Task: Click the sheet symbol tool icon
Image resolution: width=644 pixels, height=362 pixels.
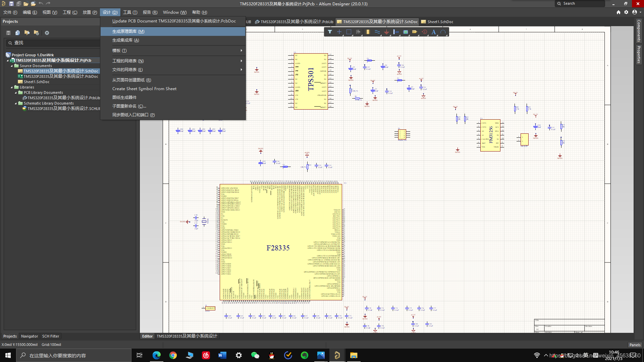Action: tap(406, 32)
